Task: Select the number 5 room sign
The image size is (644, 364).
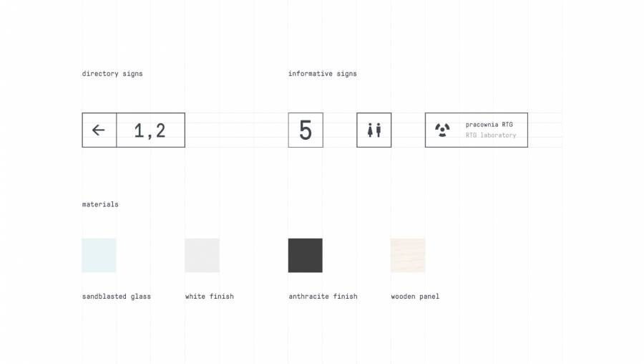Action: click(306, 130)
